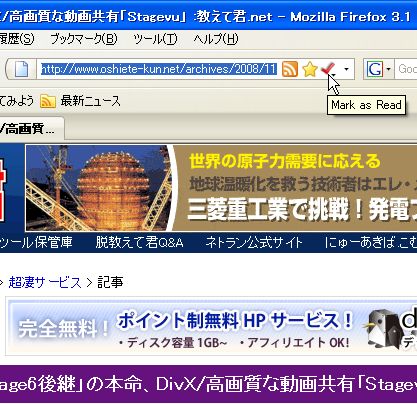Open the 脱教えて君Q&A navigation link
Viewport: 417px width, 404px height.
tap(139, 242)
